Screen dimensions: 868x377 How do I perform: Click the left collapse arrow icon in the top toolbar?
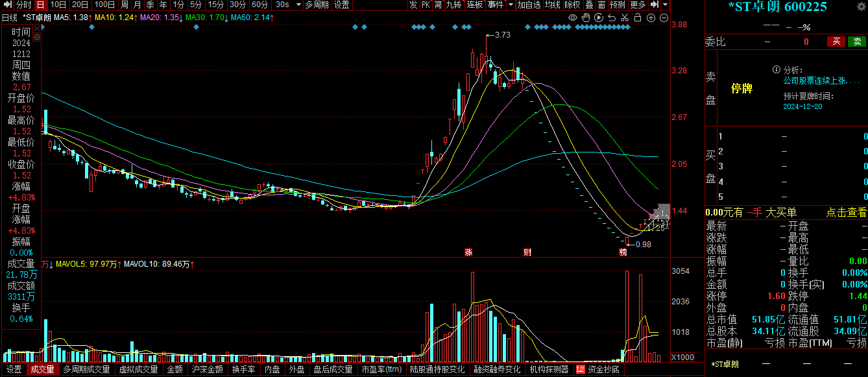6,5
